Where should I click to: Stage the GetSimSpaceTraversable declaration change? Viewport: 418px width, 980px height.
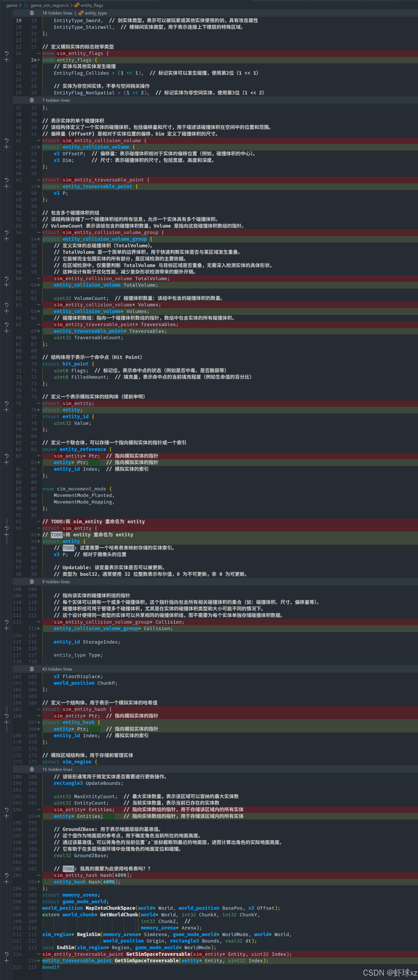(6, 961)
